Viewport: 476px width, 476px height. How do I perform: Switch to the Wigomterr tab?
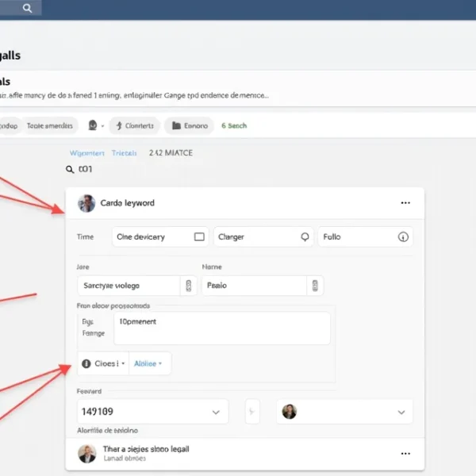pos(86,153)
